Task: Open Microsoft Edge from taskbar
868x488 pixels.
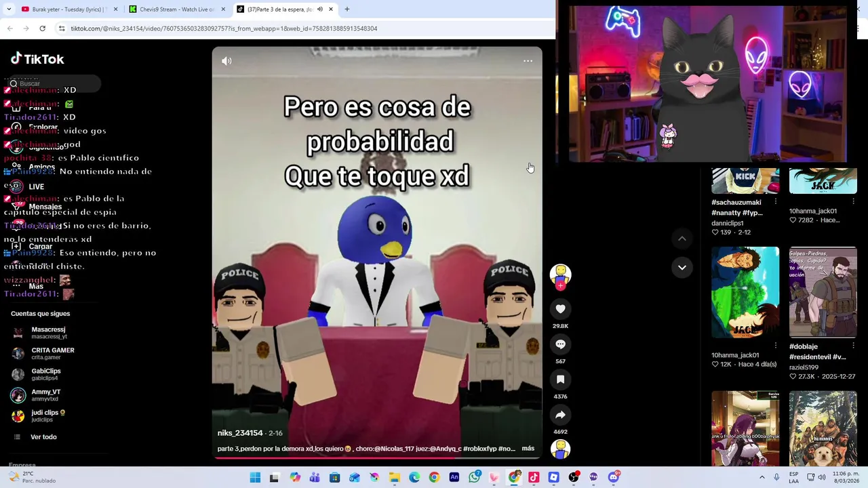Action: click(414, 478)
